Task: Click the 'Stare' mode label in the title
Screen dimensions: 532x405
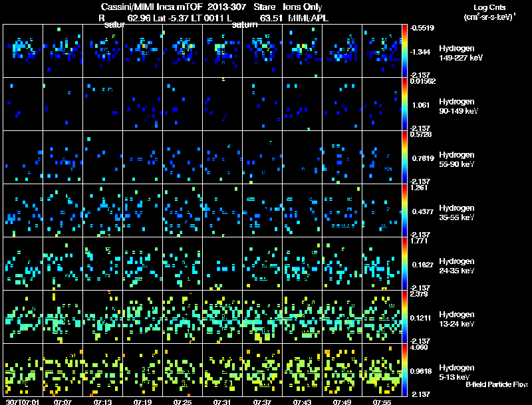Action: [x=264, y=7]
